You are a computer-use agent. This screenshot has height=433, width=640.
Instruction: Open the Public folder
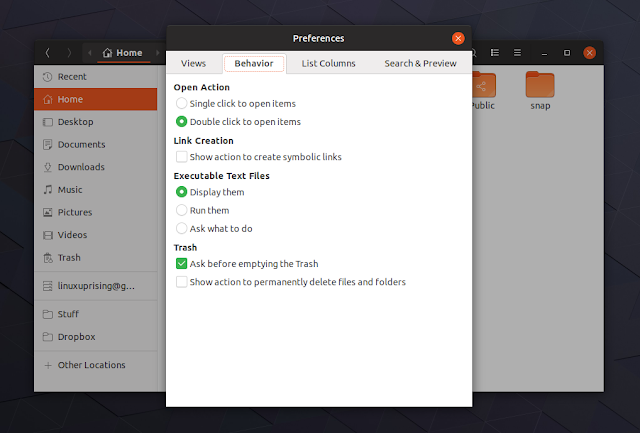tap(481, 90)
